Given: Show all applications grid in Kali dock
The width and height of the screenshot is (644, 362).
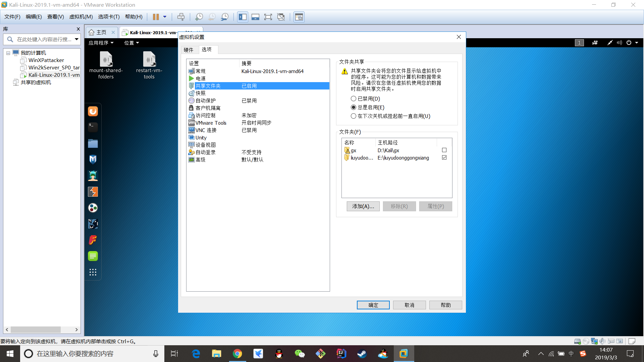Looking at the screenshot, I should click(93, 272).
